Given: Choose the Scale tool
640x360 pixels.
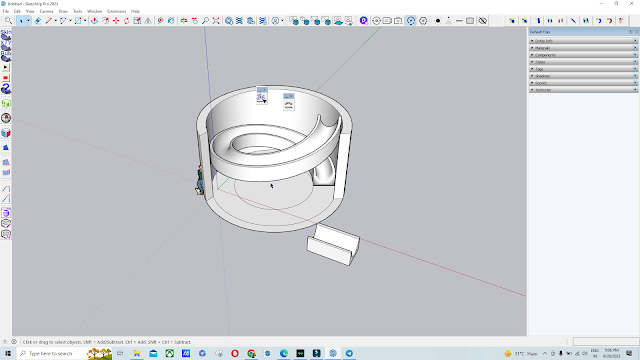Looking at the screenshot, I should tap(137, 20).
